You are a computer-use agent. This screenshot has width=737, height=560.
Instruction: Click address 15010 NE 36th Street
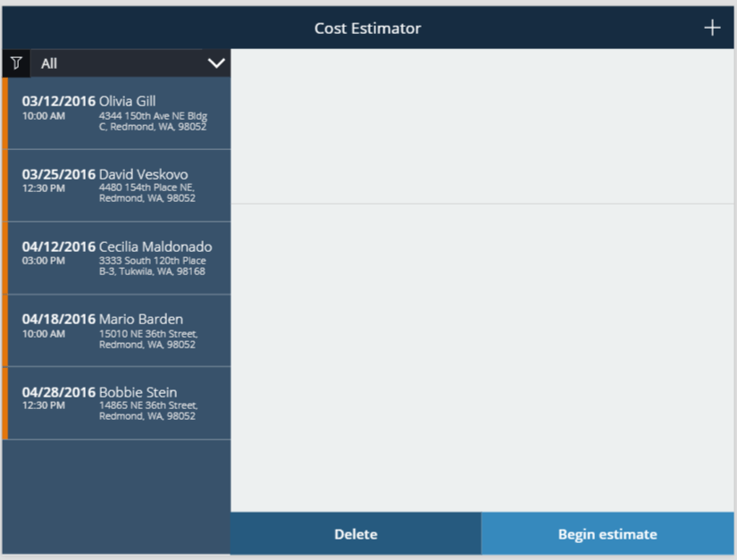click(x=148, y=339)
